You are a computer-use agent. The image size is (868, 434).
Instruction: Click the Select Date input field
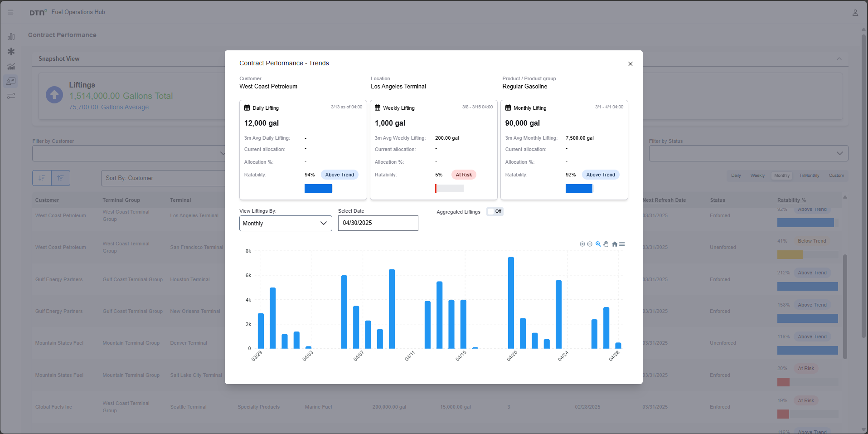tap(378, 223)
